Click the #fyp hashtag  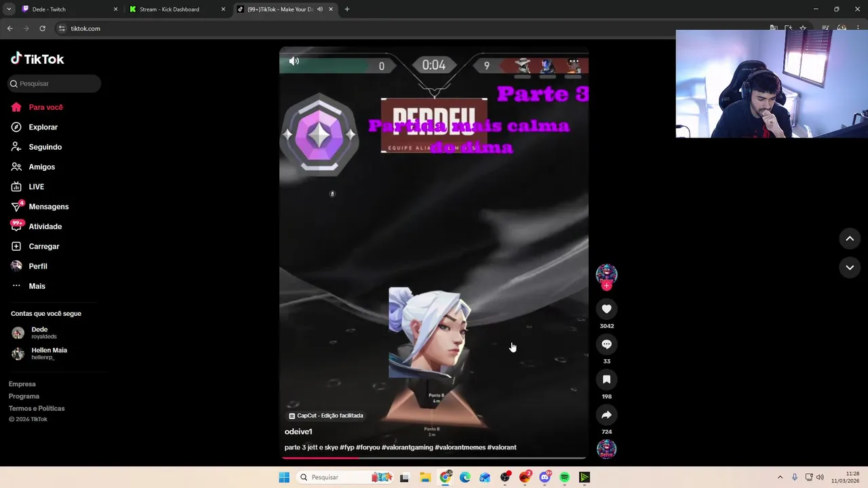(x=347, y=447)
